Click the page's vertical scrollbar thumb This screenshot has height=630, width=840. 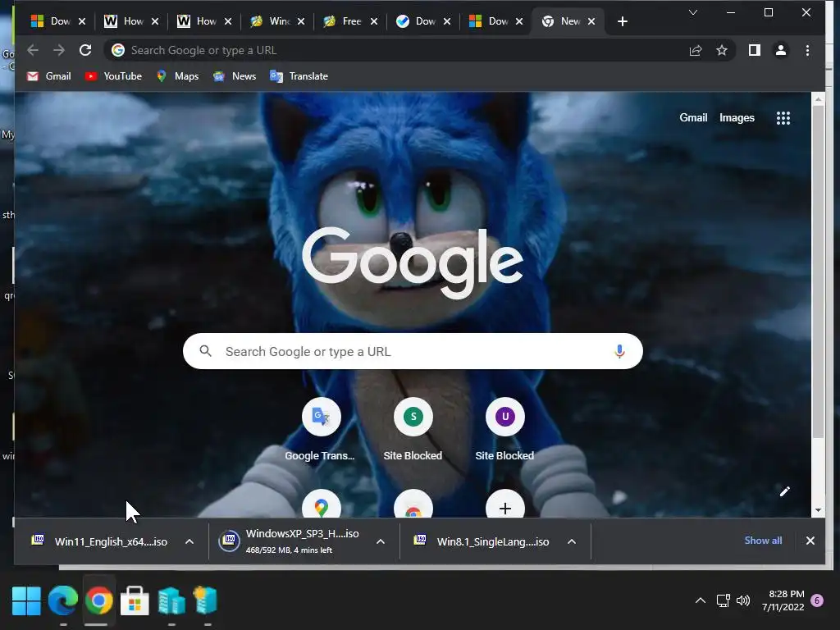coord(818,272)
